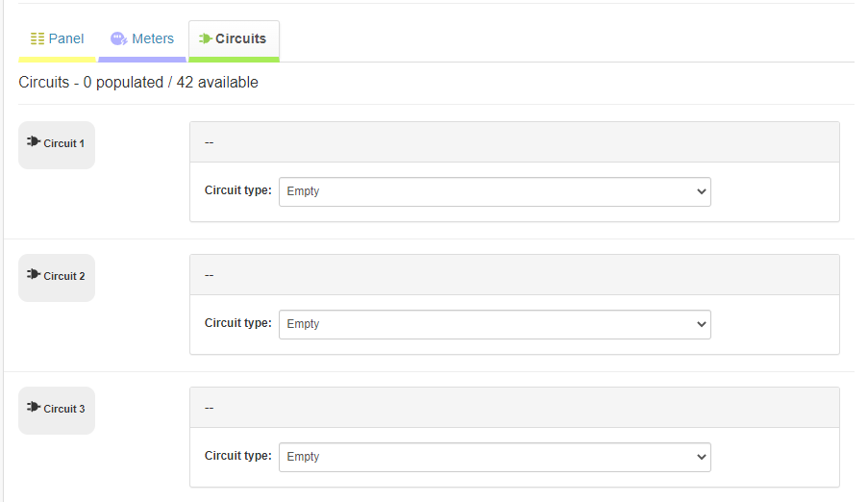This screenshot has width=868, height=502.
Task: Open the Circuit type dropdown for Circuit 1
Action: click(494, 191)
